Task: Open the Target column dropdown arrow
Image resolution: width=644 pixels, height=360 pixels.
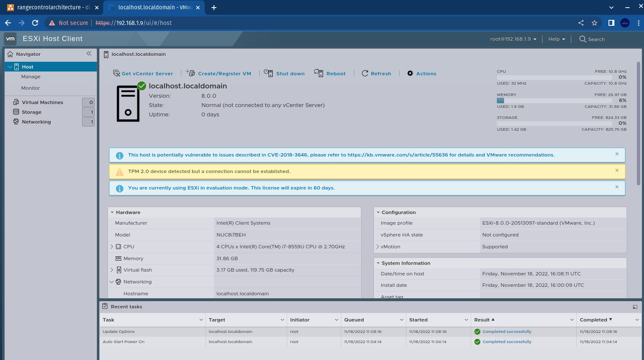Action: pos(282,320)
